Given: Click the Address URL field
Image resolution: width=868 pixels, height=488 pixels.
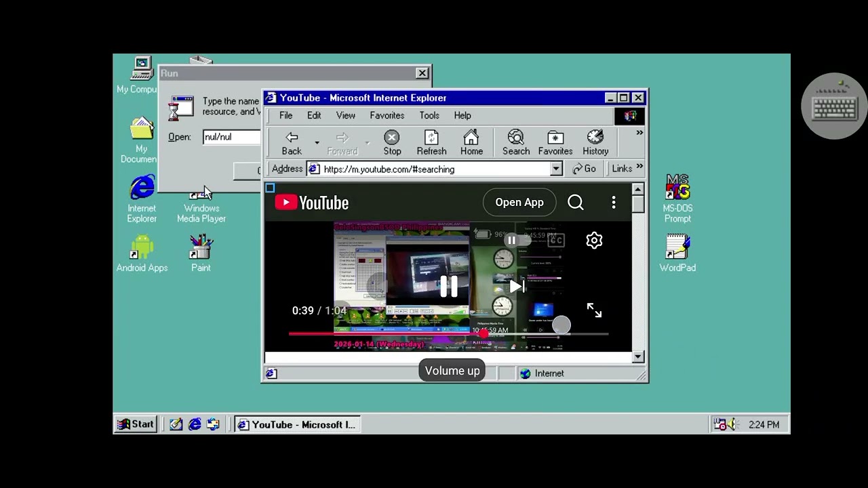Looking at the screenshot, I should click(434, 169).
